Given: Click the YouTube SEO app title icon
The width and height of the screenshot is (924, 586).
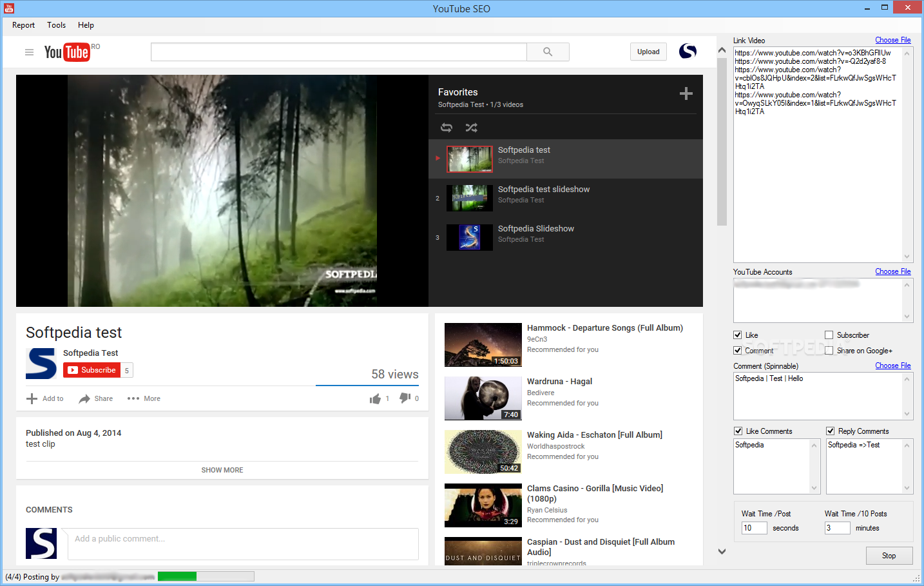Looking at the screenshot, I should click(9, 8).
